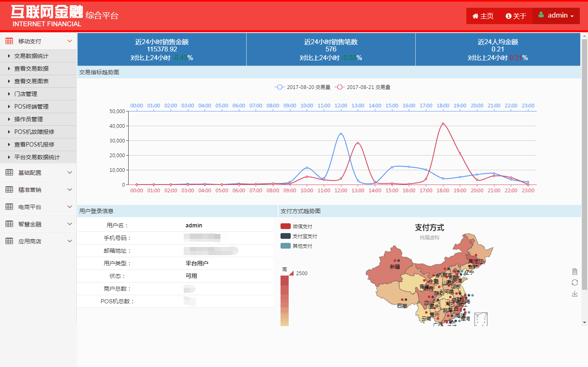Expand the 基础配置 chevron

tap(69, 173)
